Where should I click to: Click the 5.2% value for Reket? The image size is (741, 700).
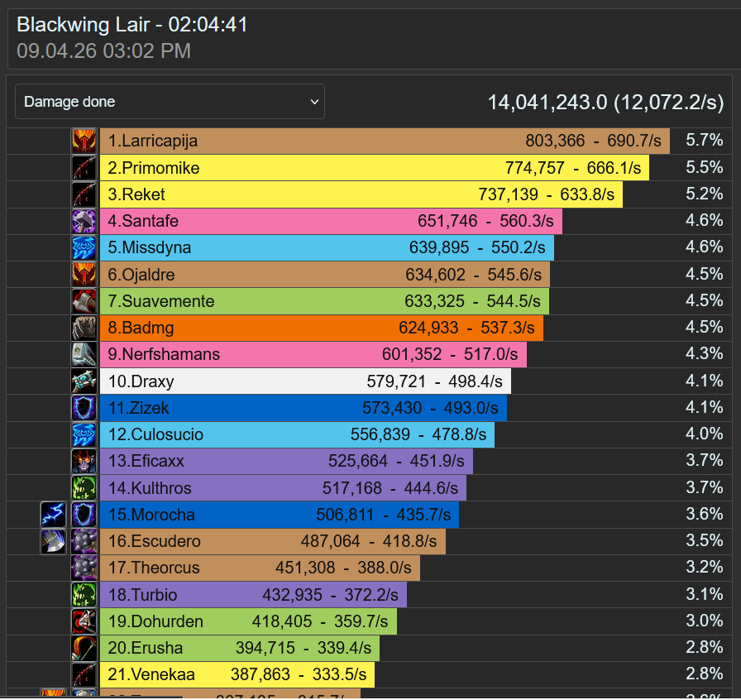click(x=704, y=194)
